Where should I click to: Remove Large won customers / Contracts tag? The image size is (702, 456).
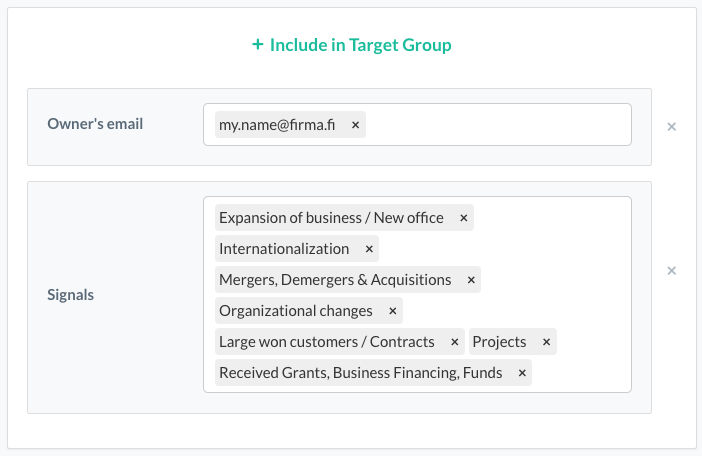pyautogui.click(x=455, y=342)
